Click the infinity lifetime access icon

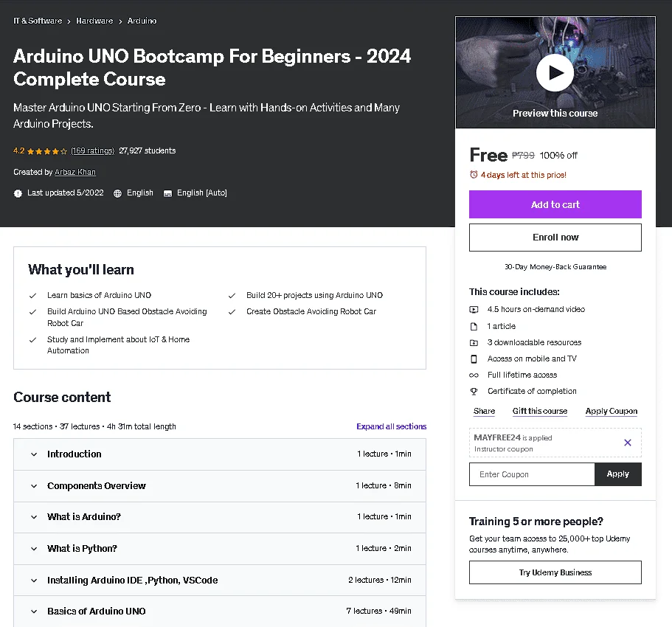coord(474,375)
